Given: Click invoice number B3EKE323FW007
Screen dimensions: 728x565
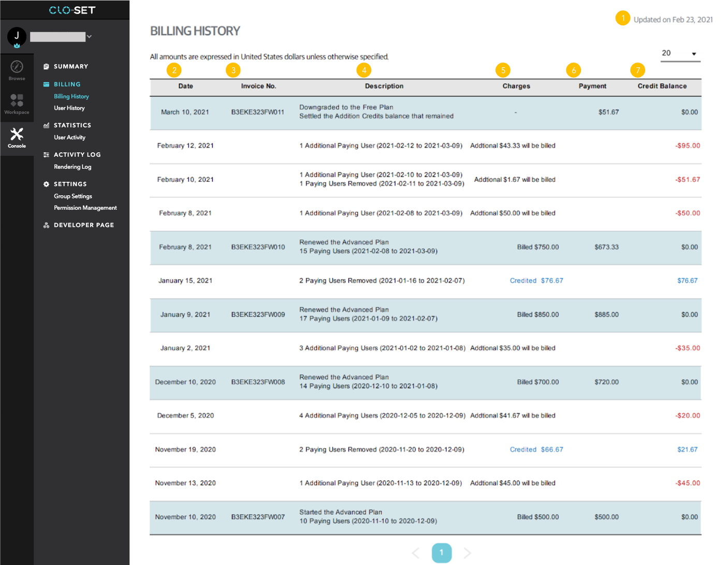Looking at the screenshot, I should (258, 517).
